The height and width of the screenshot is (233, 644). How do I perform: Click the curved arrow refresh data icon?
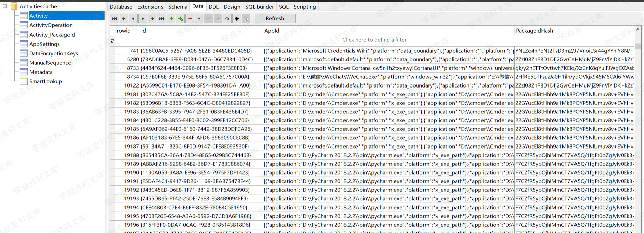(227, 19)
